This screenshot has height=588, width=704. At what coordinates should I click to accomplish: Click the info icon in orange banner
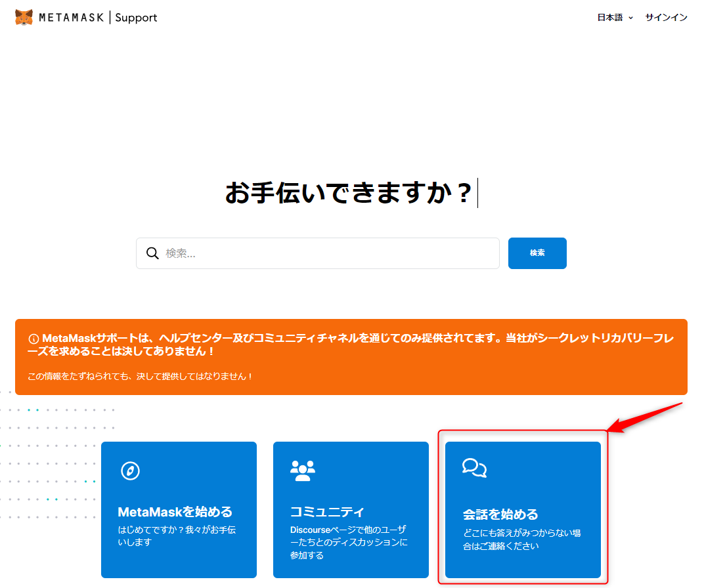[33, 339]
